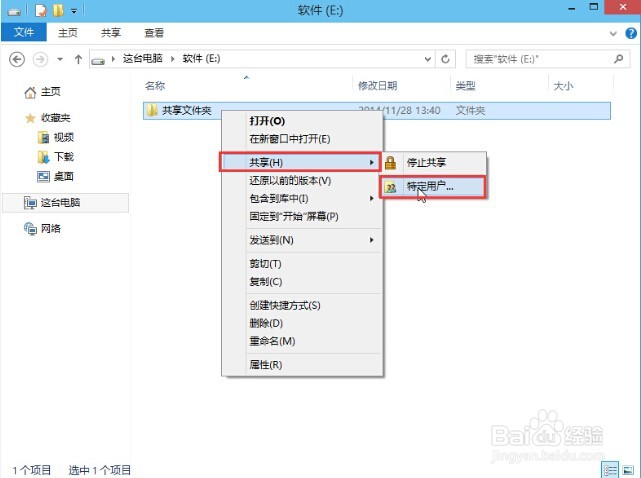Viewport: 641px width, 478px height.
Task: Click the home icon next to 主页
Action: point(30,93)
